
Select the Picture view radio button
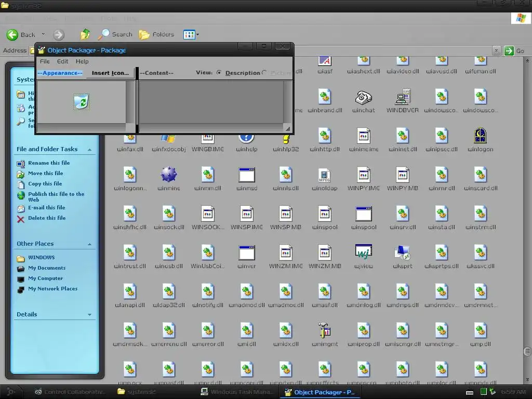click(264, 73)
